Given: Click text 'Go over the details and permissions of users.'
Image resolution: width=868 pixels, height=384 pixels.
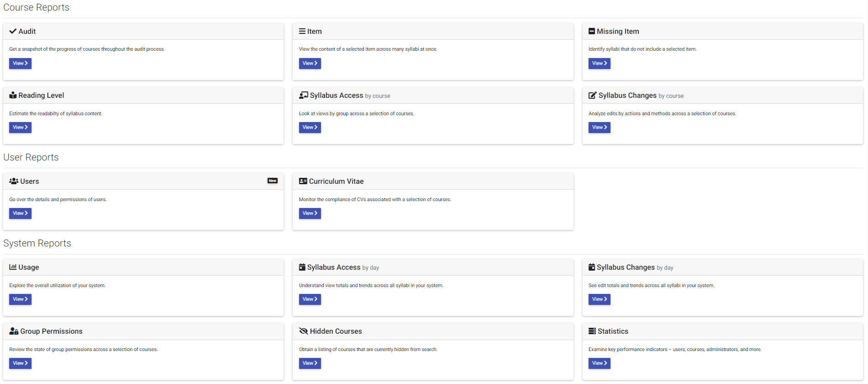Looking at the screenshot, I should pyautogui.click(x=58, y=200).
